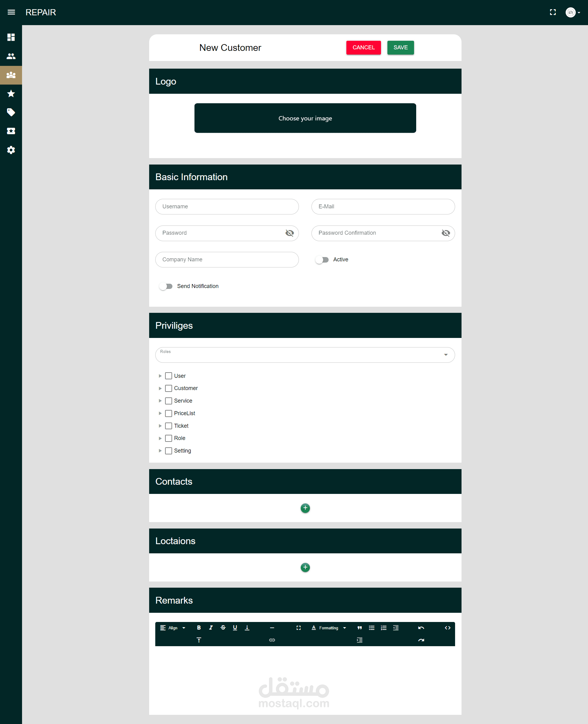Check the Ticket privilege checkbox

click(168, 426)
